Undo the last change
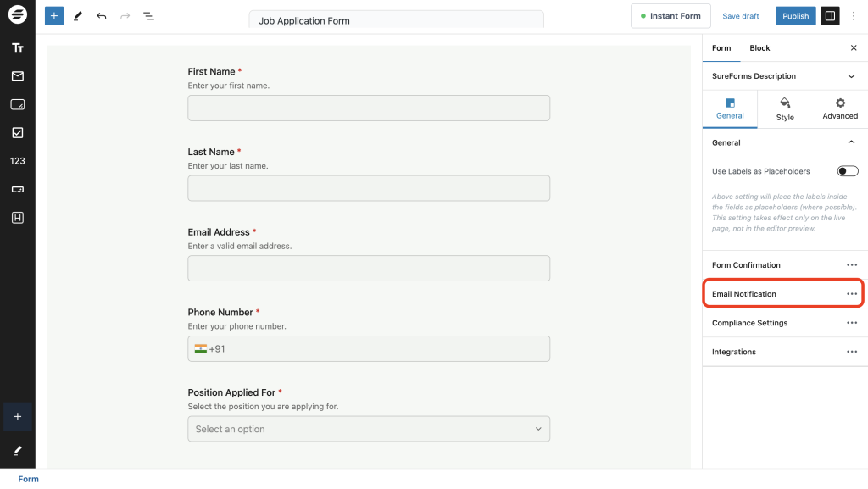Image resolution: width=868 pixels, height=489 pixels. pos(102,15)
